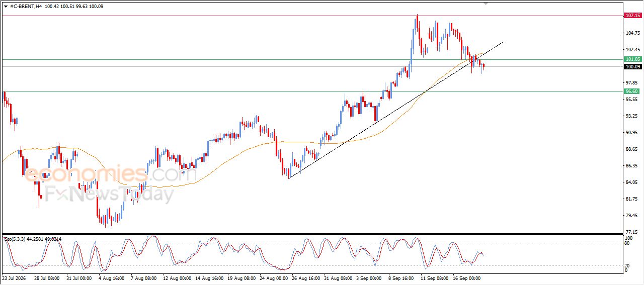Screen dimensions: 644x285
Task: Click the 95.55 price axis value
Action: 632,99
